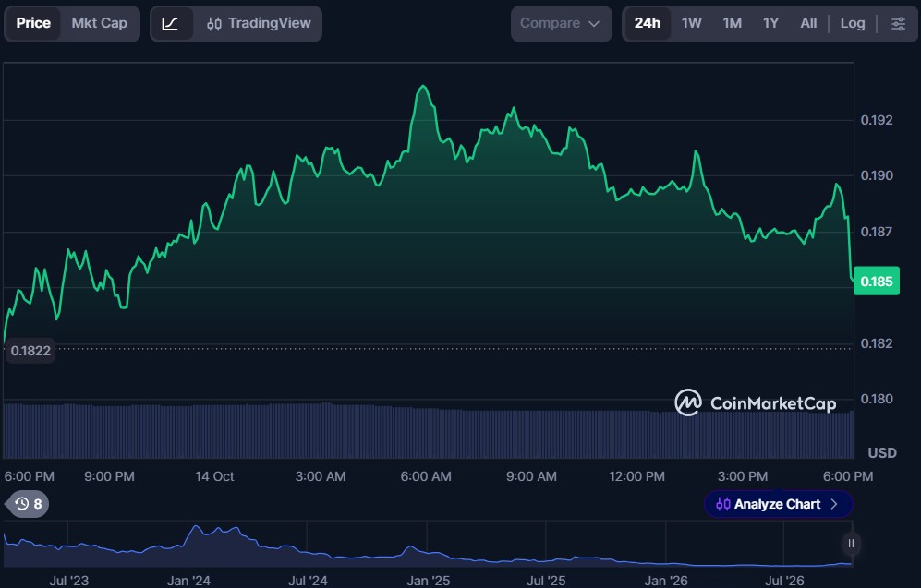Click the chevron arrow in Analyze Chart
Screen dimensions: 921x588
(834, 504)
